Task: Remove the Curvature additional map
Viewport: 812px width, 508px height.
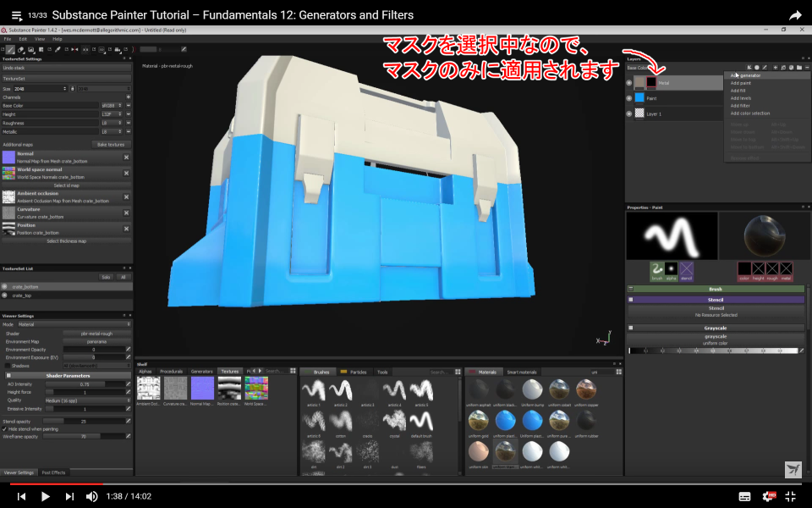Action: tap(126, 213)
